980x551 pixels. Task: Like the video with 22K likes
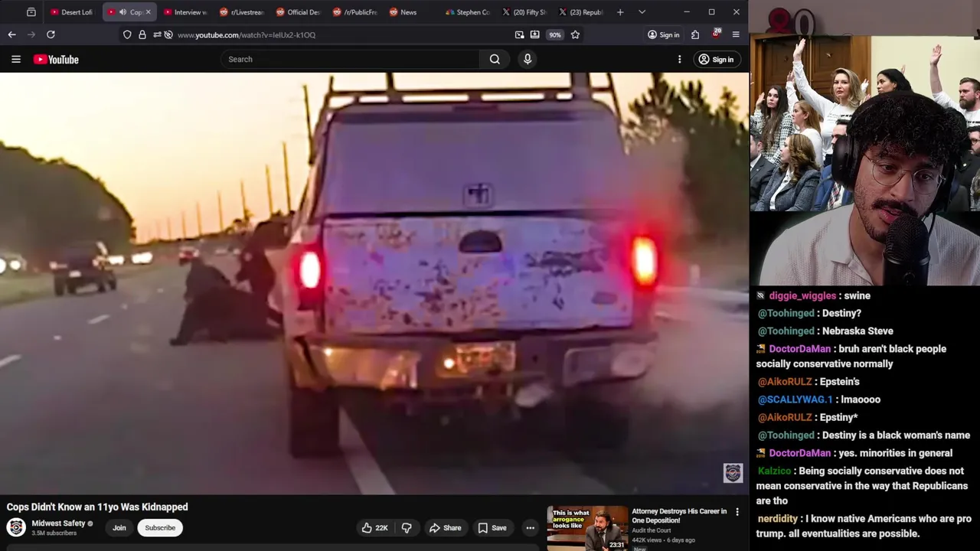pyautogui.click(x=375, y=527)
